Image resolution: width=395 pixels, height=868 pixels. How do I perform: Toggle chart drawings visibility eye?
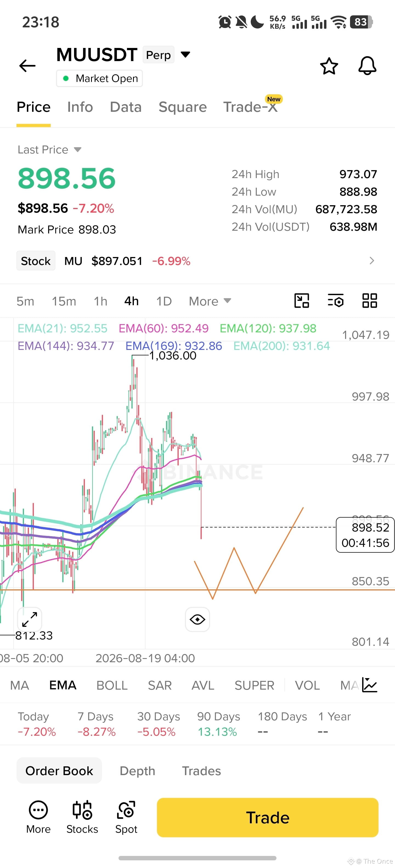click(197, 619)
